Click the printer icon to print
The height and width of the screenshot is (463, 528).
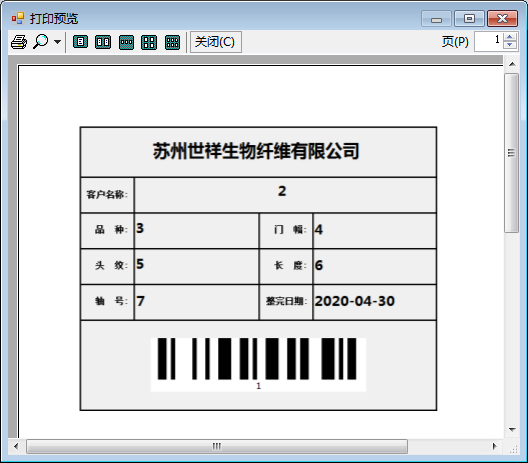click(19, 42)
